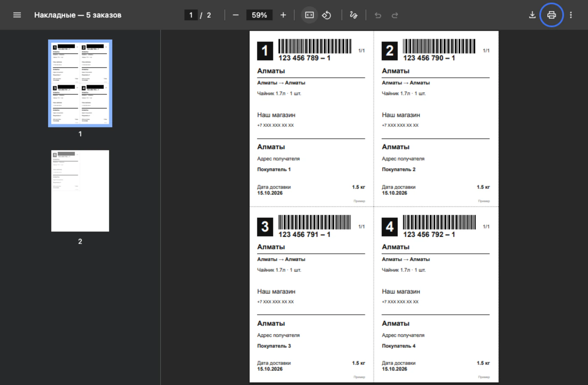The width and height of the screenshot is (588, 385).
Task: Click the text Покупатель 3
Action: [274, 346]
